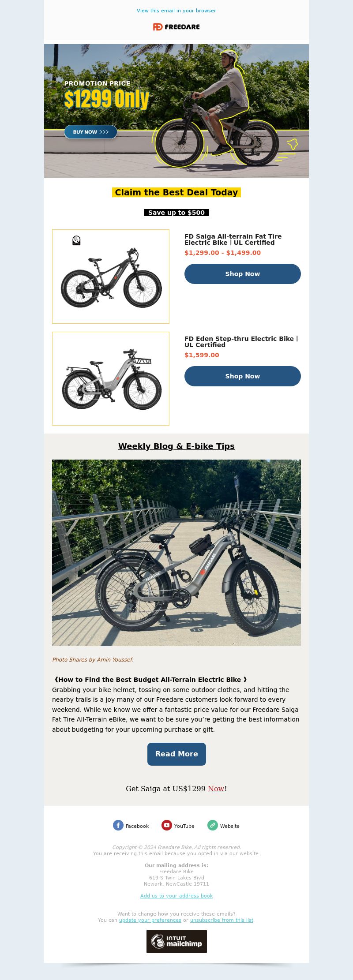Click the green Website link icon
353x980 pixels.
point(213,825)
